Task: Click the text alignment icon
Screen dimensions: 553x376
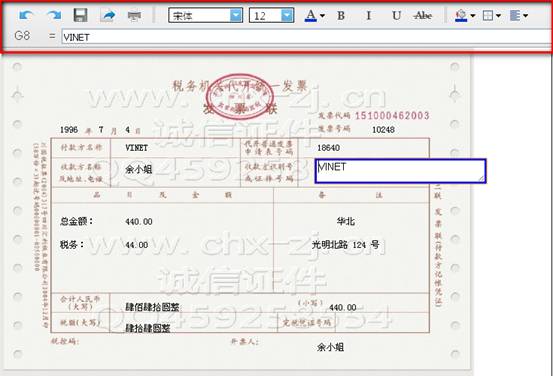Action: pos(515,15)
